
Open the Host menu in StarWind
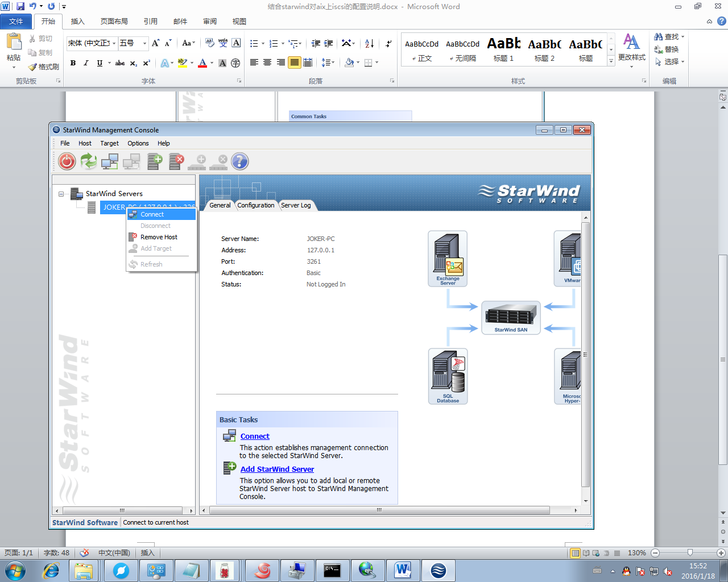(x=85, y=143)
